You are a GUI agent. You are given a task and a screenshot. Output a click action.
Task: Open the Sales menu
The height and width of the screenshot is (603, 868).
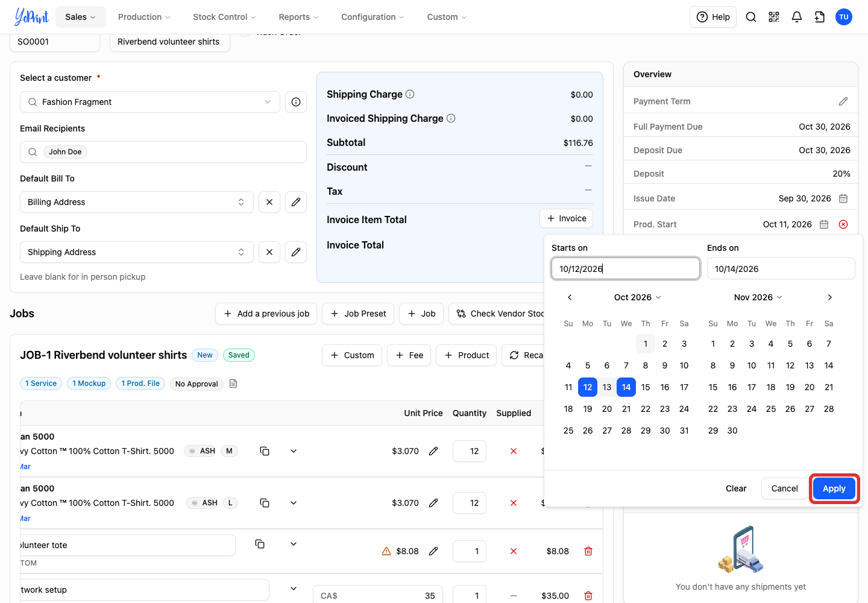point(81,17)
